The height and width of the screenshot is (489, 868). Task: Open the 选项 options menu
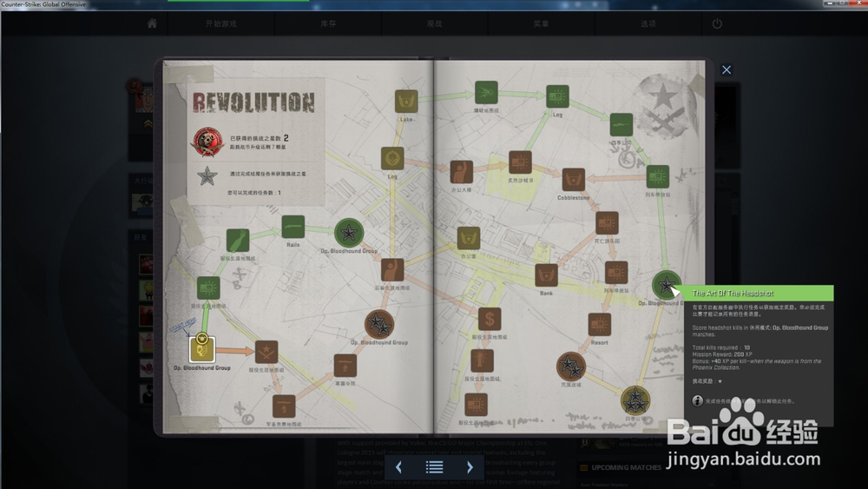(x=648, y=23)
